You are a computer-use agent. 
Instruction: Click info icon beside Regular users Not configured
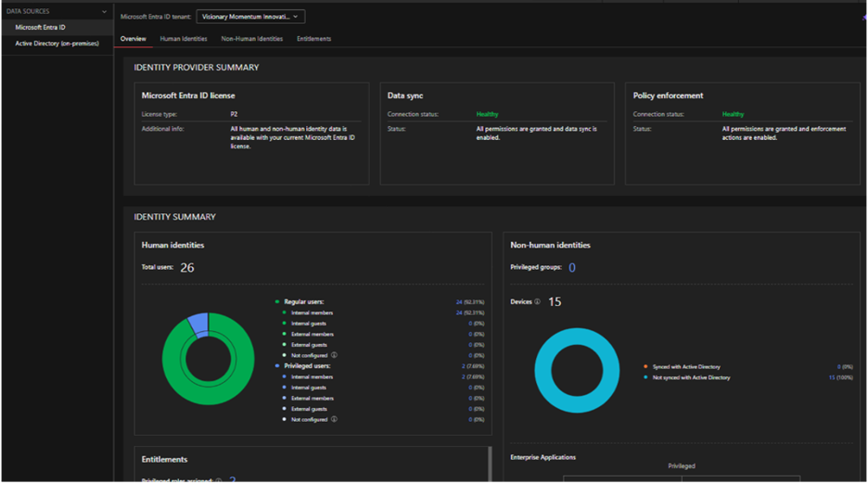[334, 355]
